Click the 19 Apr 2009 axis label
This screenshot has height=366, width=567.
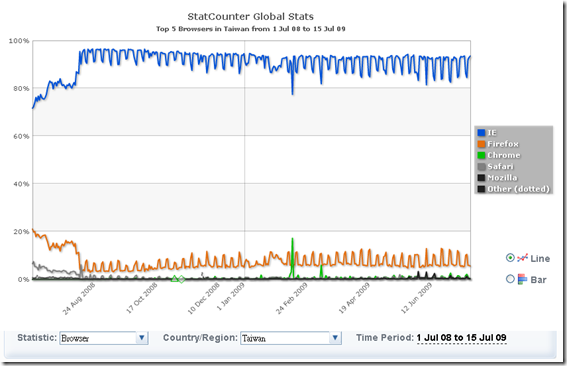(354, 298)
